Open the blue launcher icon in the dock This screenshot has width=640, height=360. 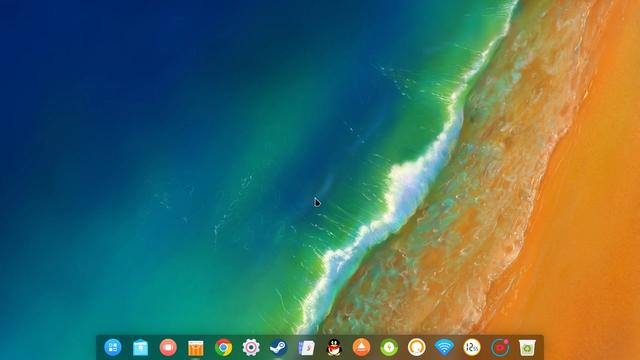pyautogui.click(x=113, y=347)
